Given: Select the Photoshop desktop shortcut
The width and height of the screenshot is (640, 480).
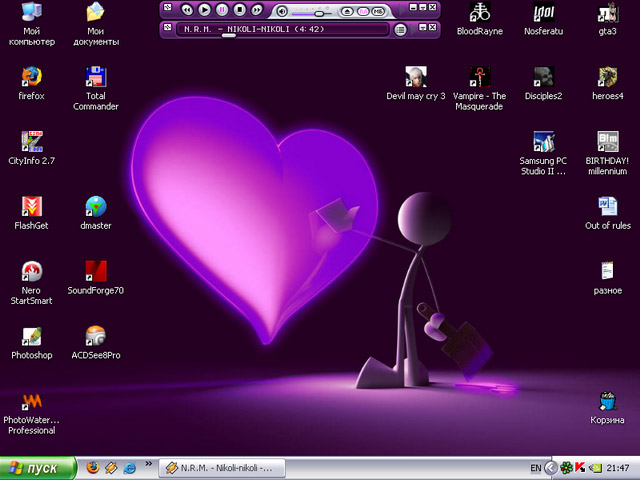Looking at the screenshot, I should click(x=31, y=343).
